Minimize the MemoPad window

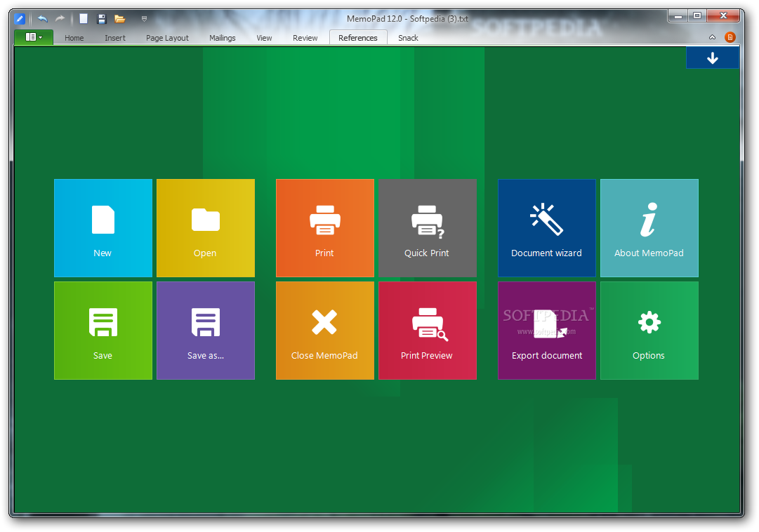tap(678, 16)
